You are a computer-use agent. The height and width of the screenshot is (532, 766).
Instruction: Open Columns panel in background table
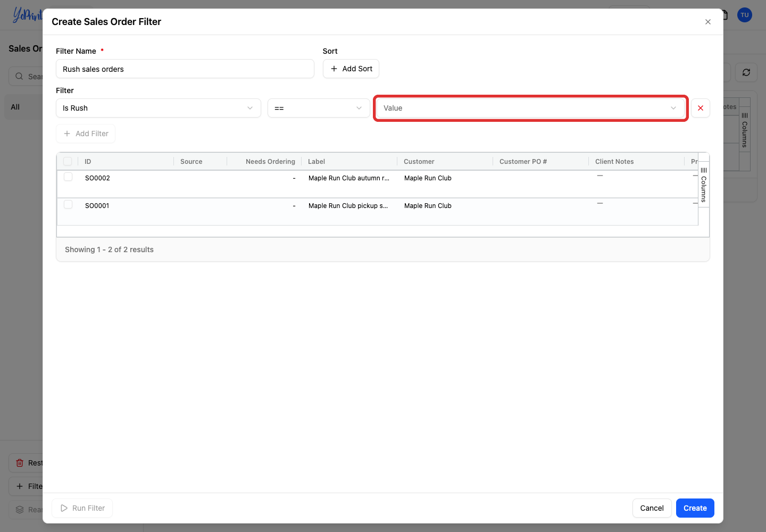point(745,130)
